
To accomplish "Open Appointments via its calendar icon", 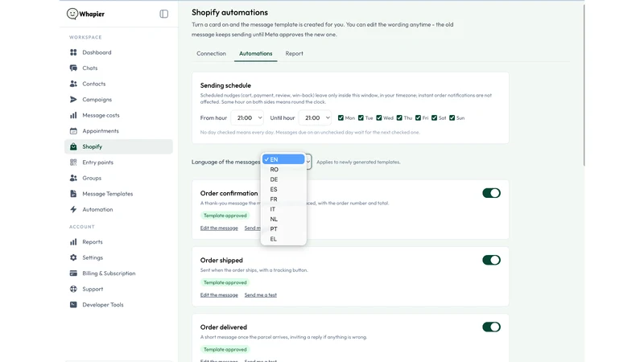I will pyautogui.click(x=73, y=131).
